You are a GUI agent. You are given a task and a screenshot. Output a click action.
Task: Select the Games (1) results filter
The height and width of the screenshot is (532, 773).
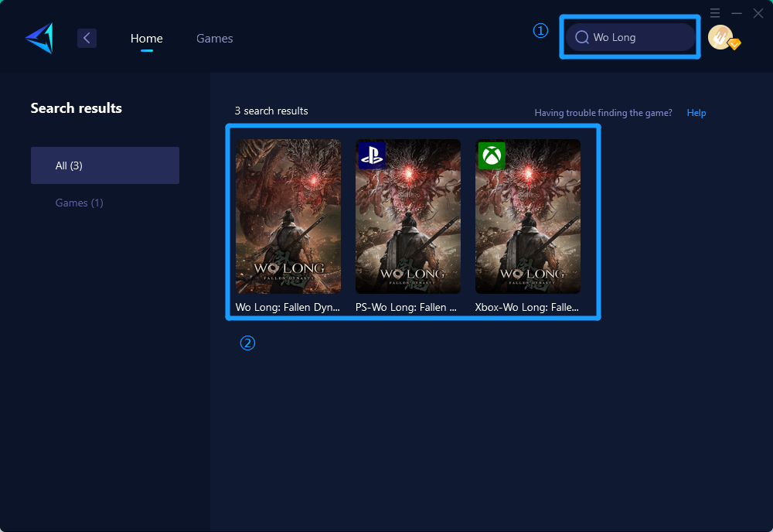click(x=80, y=203)
